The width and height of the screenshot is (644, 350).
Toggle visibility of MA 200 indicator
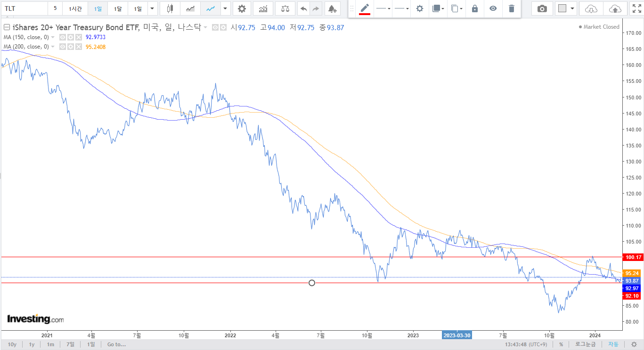pyautogui.click(x=62, y=47)
